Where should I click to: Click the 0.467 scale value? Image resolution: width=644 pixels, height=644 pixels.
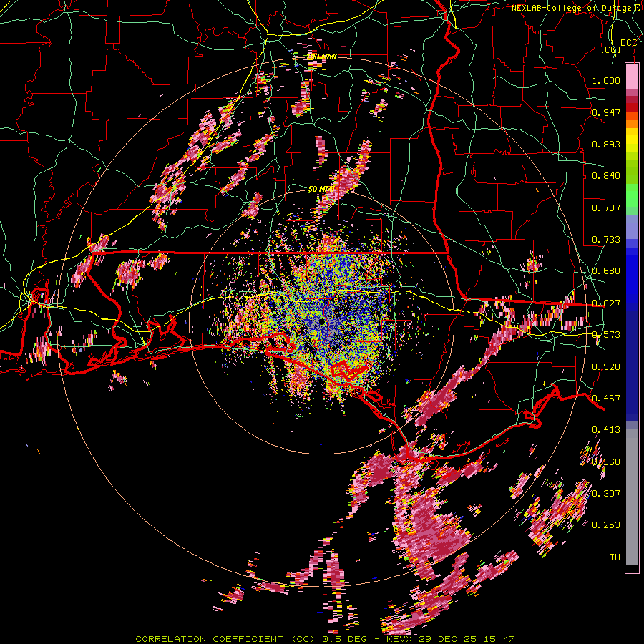[x=606, y=399]
